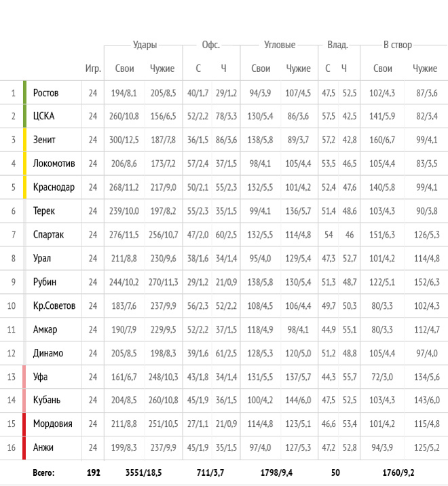The width and height of the screenshot is (448, 486).
Task: Click the yellow marker beside Зенит
Action: pyautogui.click(x=25, y=140)
